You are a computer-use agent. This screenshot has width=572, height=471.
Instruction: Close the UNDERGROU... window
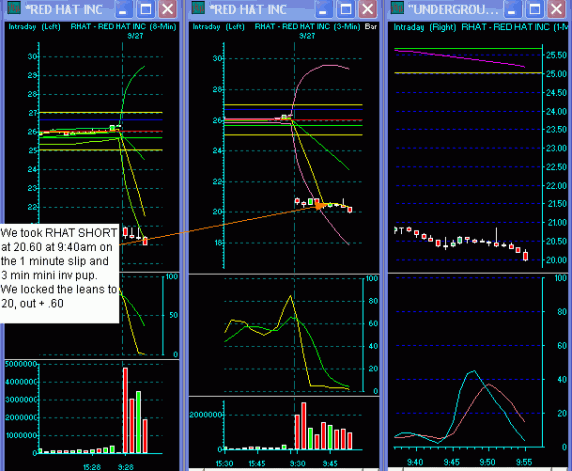556,9
